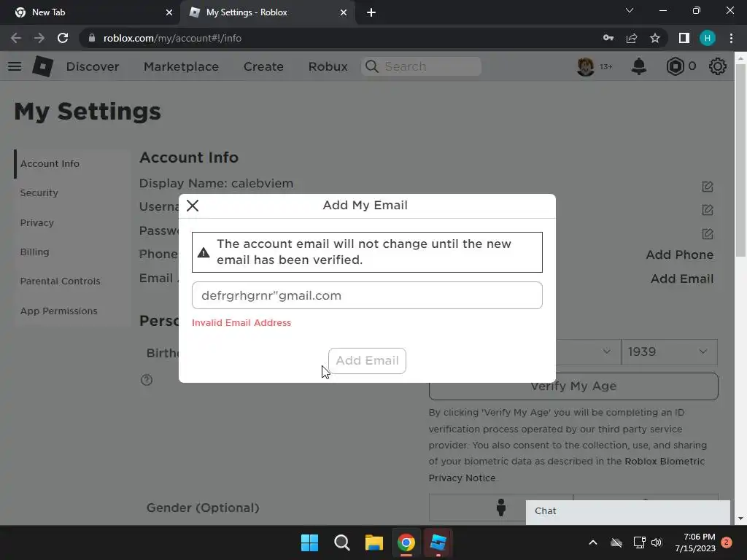Screen dimensions: 747x560
Task: Open the saved passwords key icon
Action: click(608, 38)
